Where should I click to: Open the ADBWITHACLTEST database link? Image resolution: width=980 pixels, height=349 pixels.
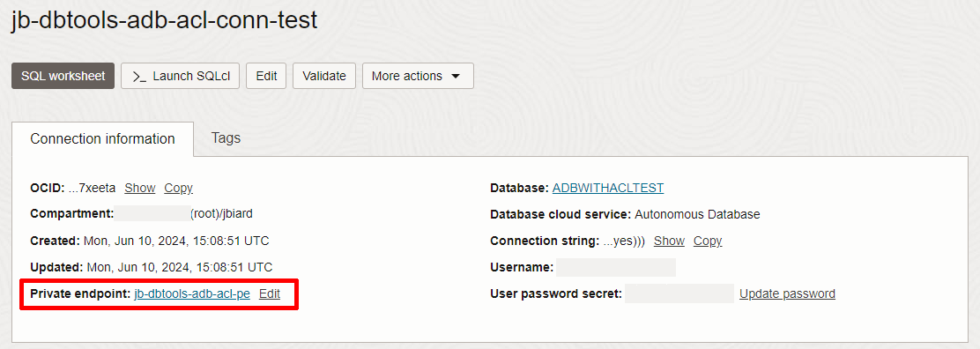click(x=608, y=188)
